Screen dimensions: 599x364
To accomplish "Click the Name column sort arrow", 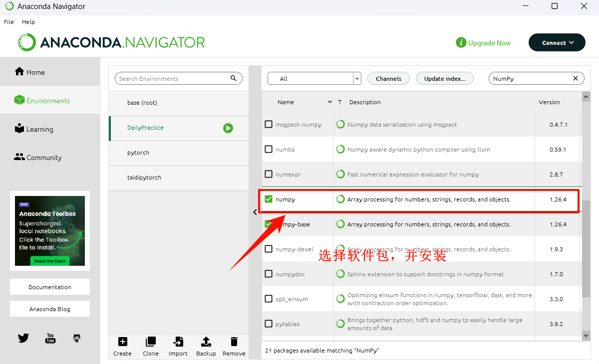I will (x=329, y=102).
